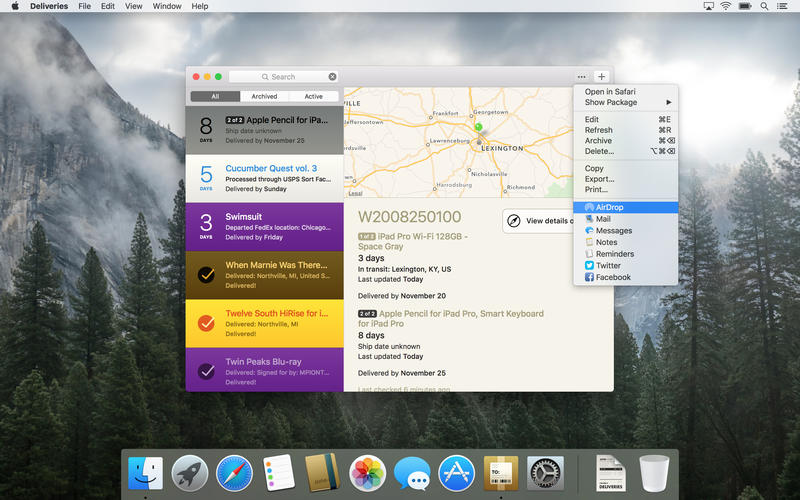
Task: Click in the Search field
Action: (x=283, y=77)
